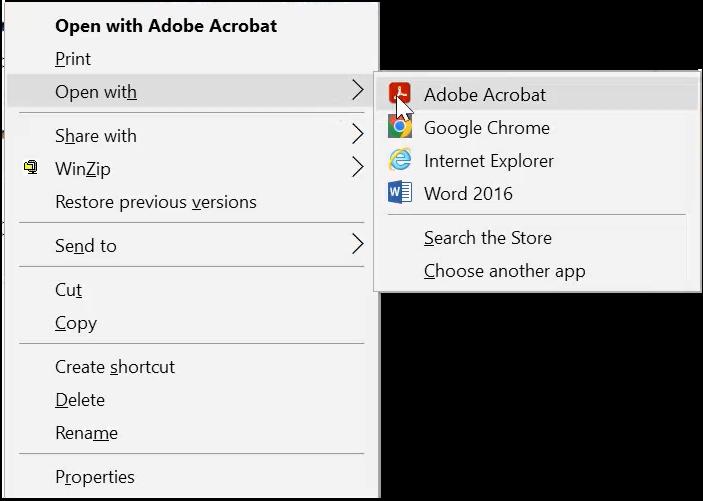This screenshot has width=703, height=501.
Task: Select Open with Adobe Acrobat
Action: [166, 26]
